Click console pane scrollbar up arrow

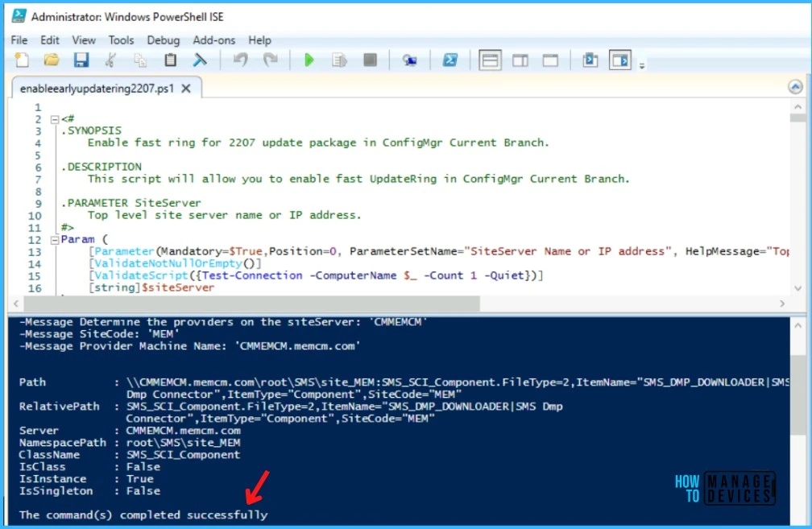coord(797,325)
